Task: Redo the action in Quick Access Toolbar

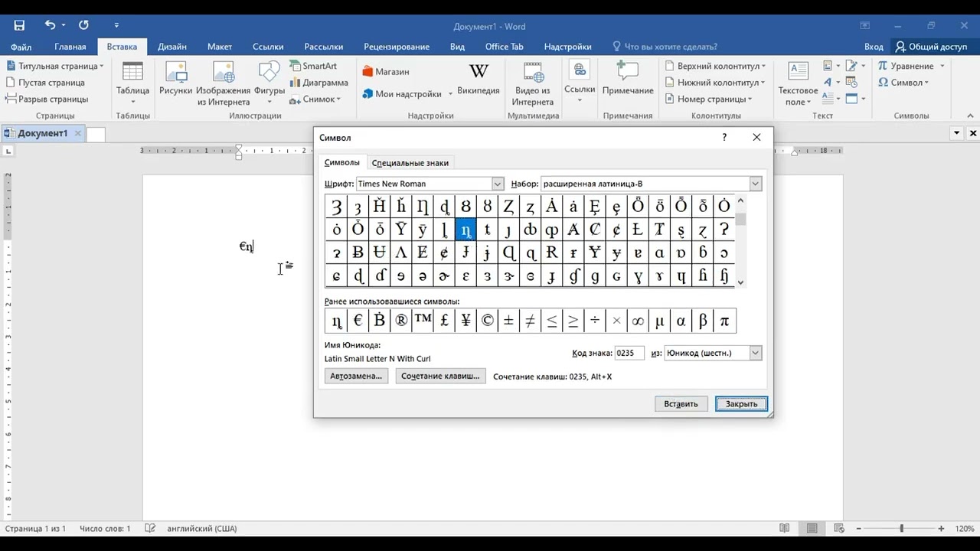Action: pos(83,25)
